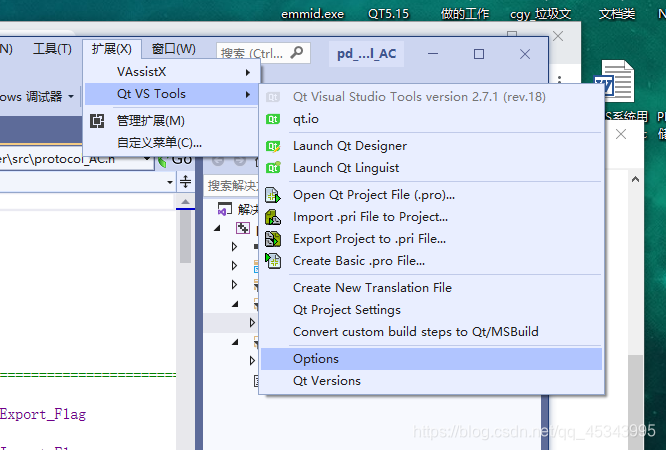Image resolution: width=666 pixels, height=450 pixels.
Task: Choose Export Project to .pri File...
Action: (431, 239)
